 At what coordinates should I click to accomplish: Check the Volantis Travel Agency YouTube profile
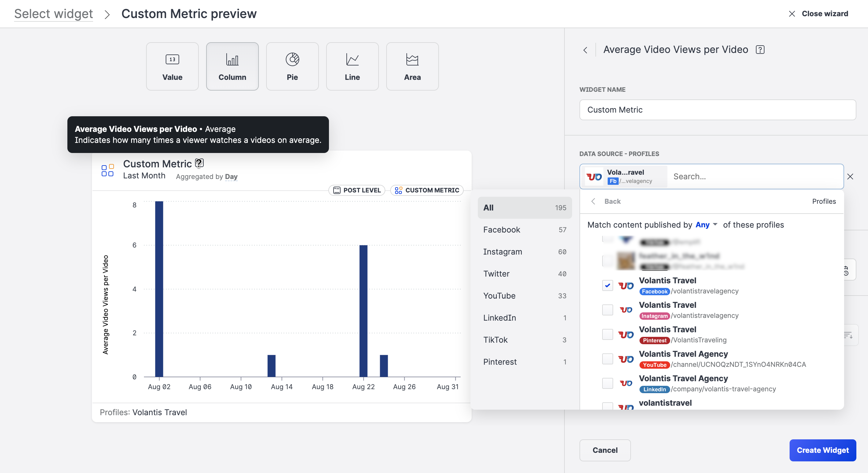click(x=608, y=359)
